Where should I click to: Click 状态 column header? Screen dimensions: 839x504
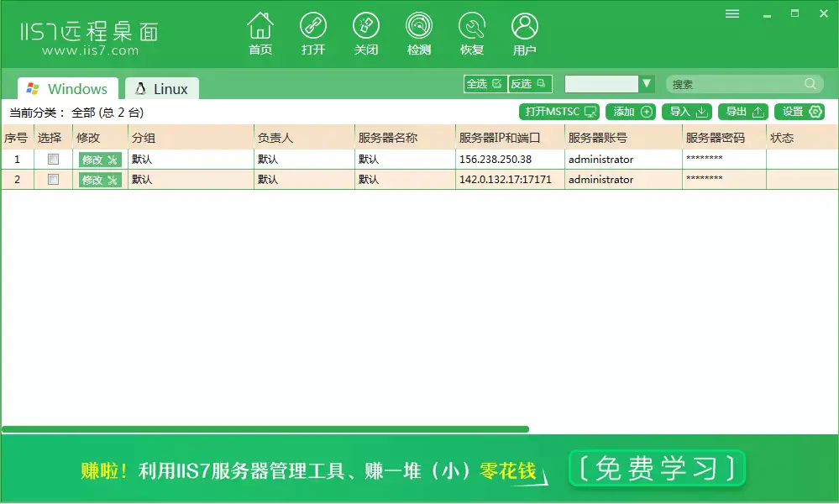point(801,138)
